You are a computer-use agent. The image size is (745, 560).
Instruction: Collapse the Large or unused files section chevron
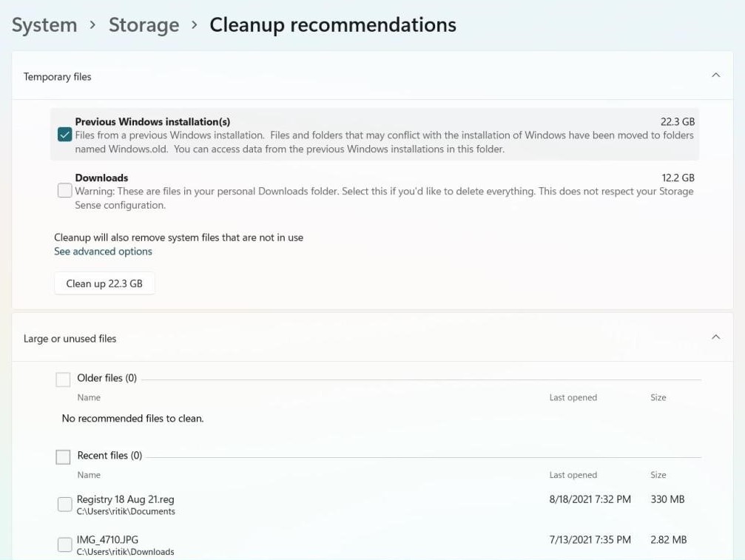(715, 337)
